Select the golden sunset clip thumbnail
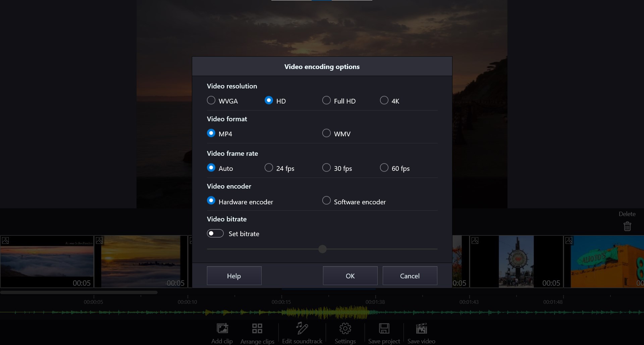The width and height of the screenshot is (644, 345). coord(141,262)
